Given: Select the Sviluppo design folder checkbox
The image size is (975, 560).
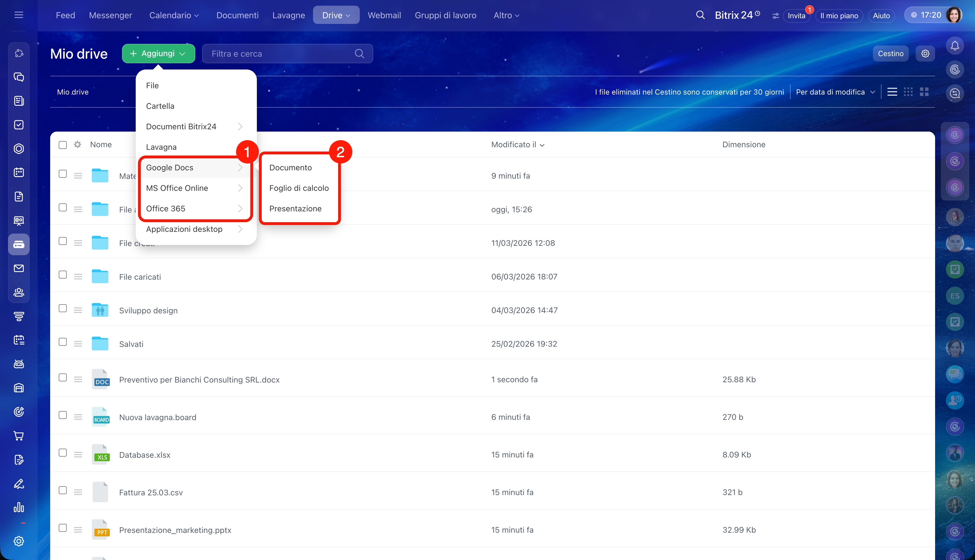Looking at the screenshot, I should 63,308.
